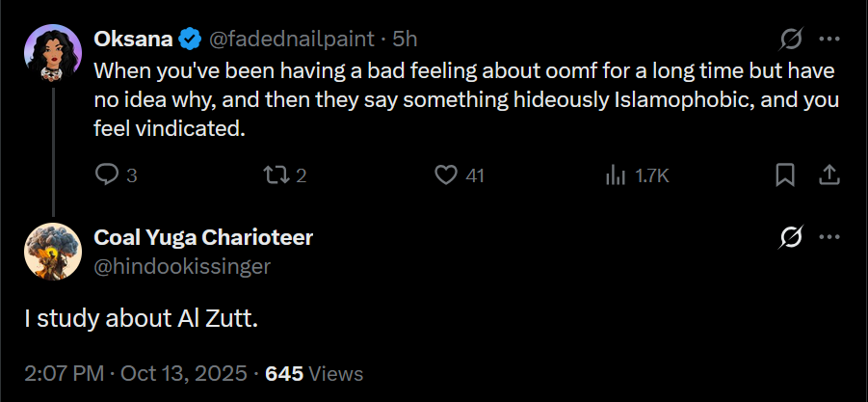The image size is (868, 402).
Task: Click Grok icon on Oksana's post
Action: point(791,40)
